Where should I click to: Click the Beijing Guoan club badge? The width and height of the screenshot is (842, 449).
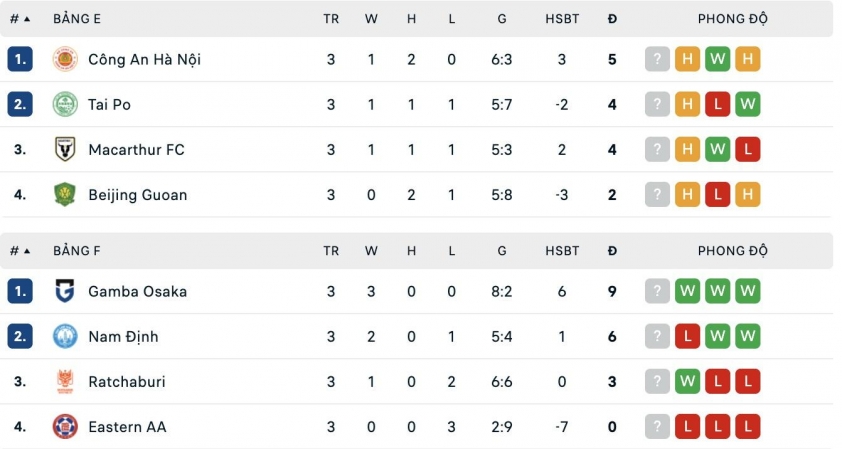[x=65, y=195]
